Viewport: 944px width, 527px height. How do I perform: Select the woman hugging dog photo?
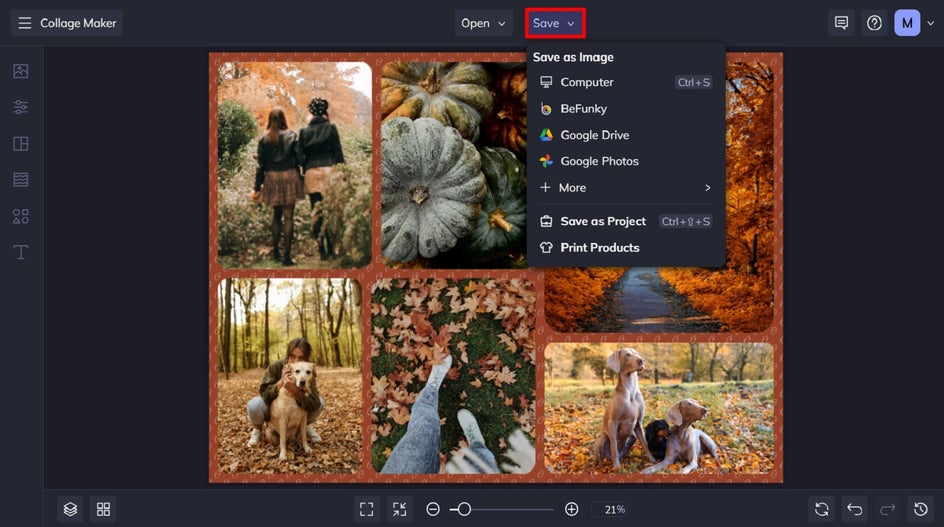coord(290,375)
